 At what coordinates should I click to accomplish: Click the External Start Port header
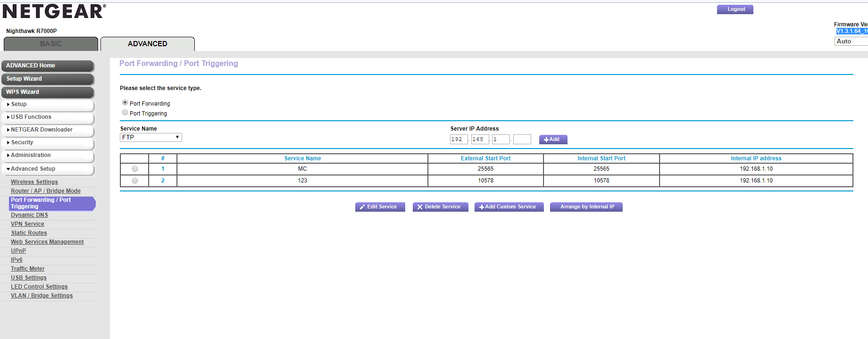[x=485, y=158]
